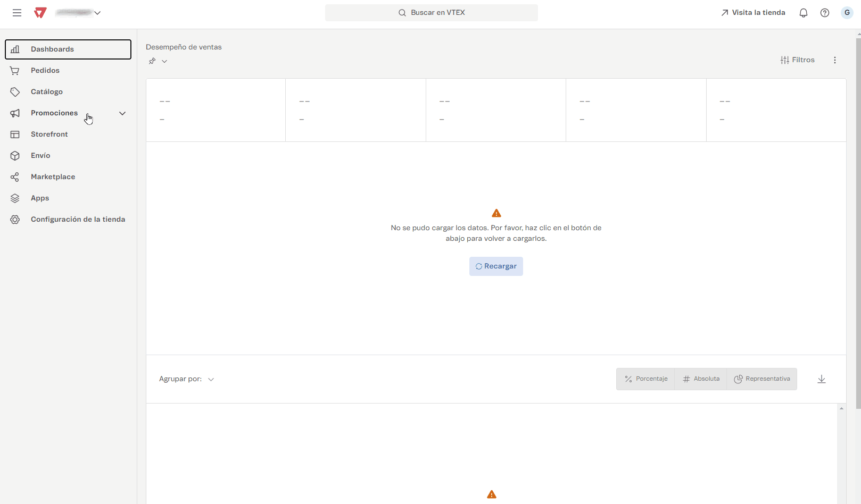
Task: Click the download arrow icon
Action: [x=821, y=379]
